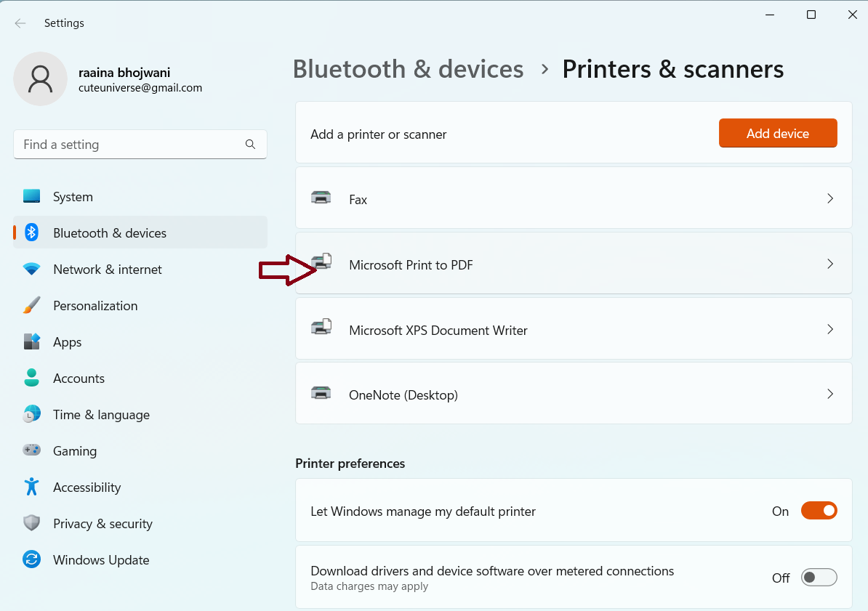Turn off Let Windows manage my default printer

pos(819,511)
